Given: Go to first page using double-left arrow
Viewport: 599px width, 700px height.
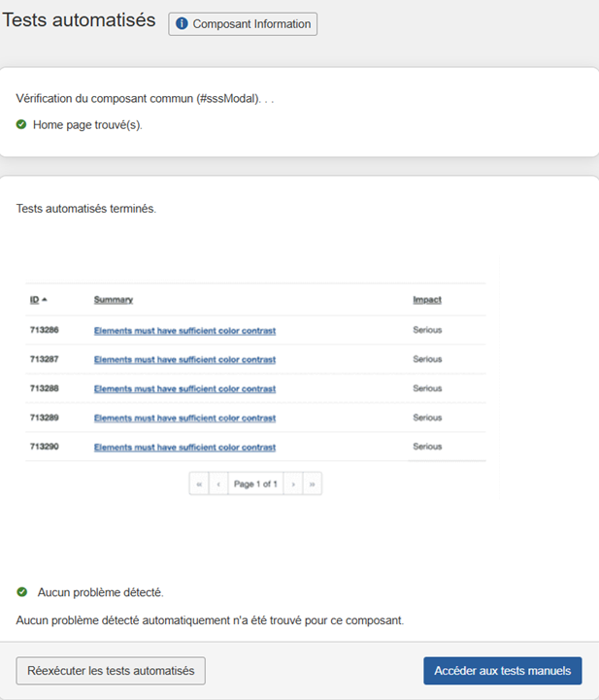Looking at the screenshot, I should click(x=199, y=483).
